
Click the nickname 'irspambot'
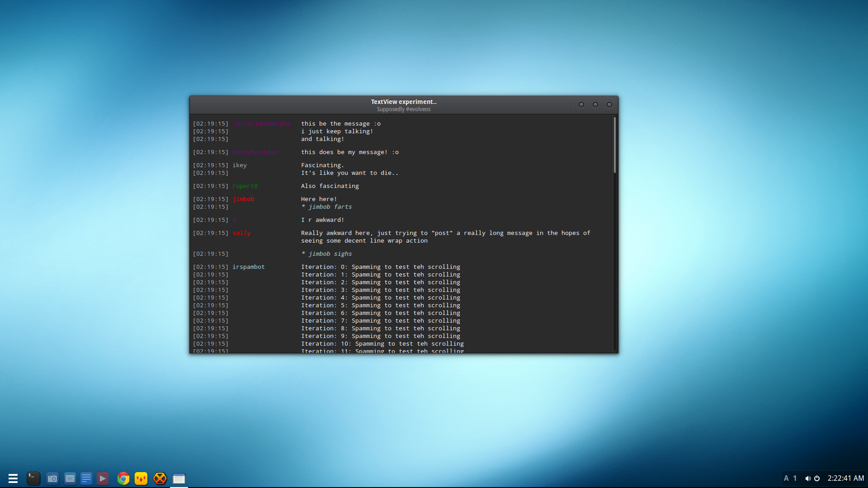point(249,267)
